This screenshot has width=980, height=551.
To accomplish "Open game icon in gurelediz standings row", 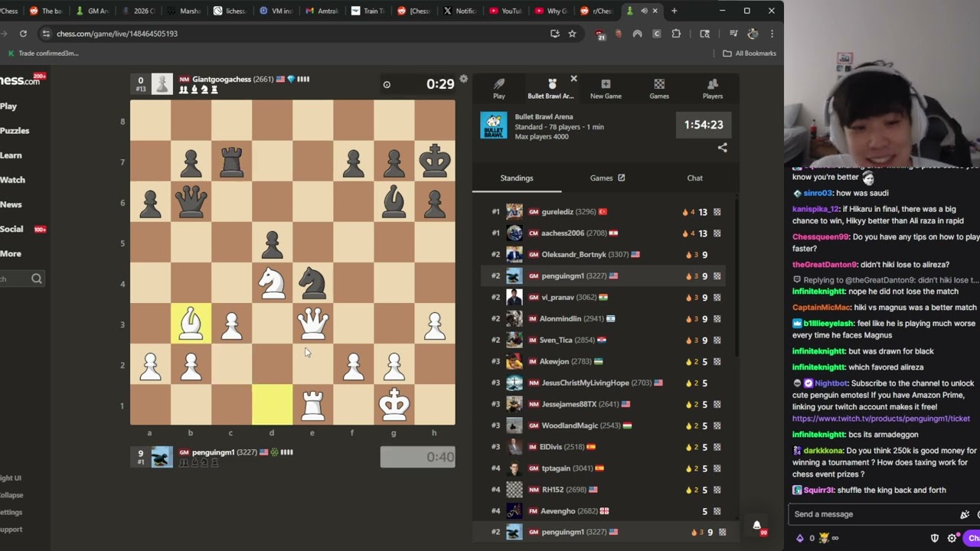I will coord(717,212).
